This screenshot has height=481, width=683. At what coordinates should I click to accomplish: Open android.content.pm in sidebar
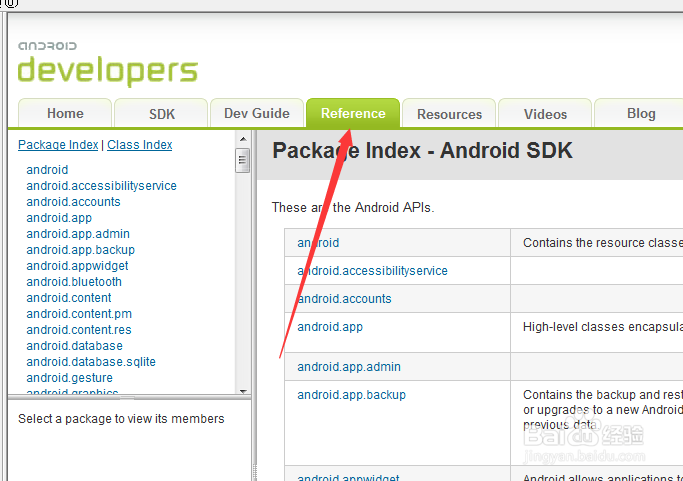point(79,314)
